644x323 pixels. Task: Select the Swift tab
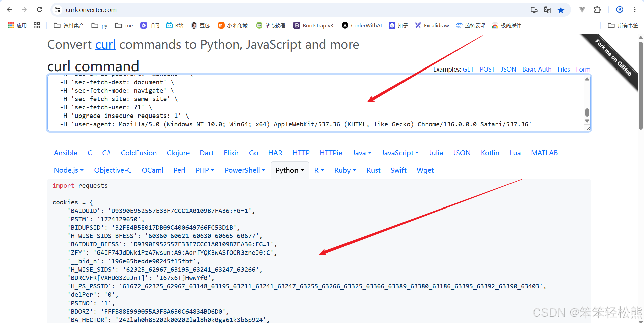pos(398,170)
